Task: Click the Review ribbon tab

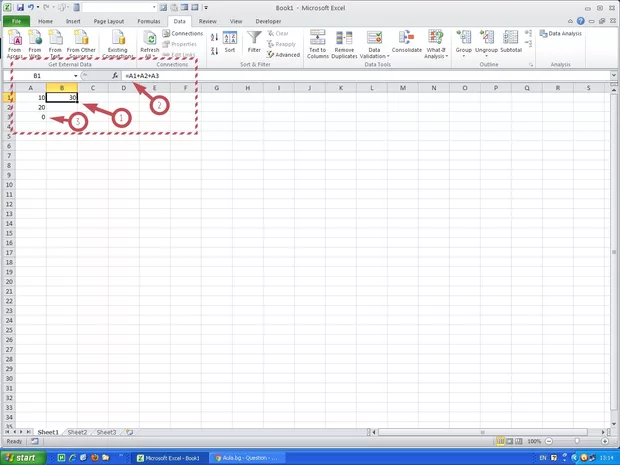Action: click(x=208, y=21)
